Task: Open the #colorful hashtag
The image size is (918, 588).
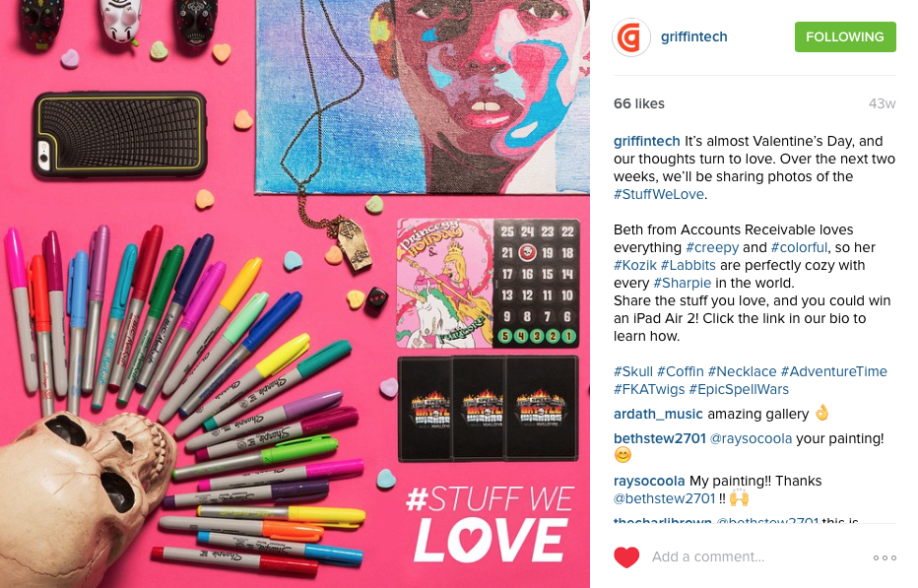Action: (x=799, y=248)
